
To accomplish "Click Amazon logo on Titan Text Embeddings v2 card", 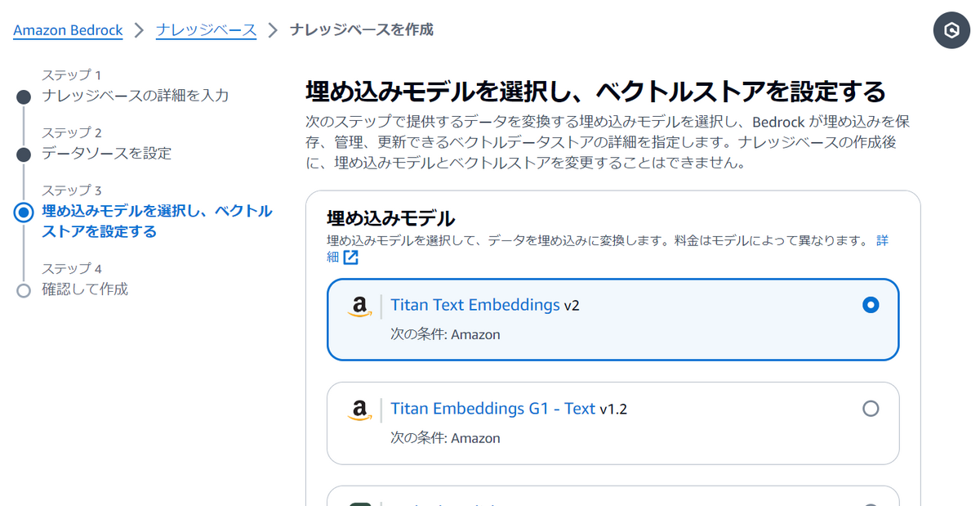I will [x=359, y=307].
